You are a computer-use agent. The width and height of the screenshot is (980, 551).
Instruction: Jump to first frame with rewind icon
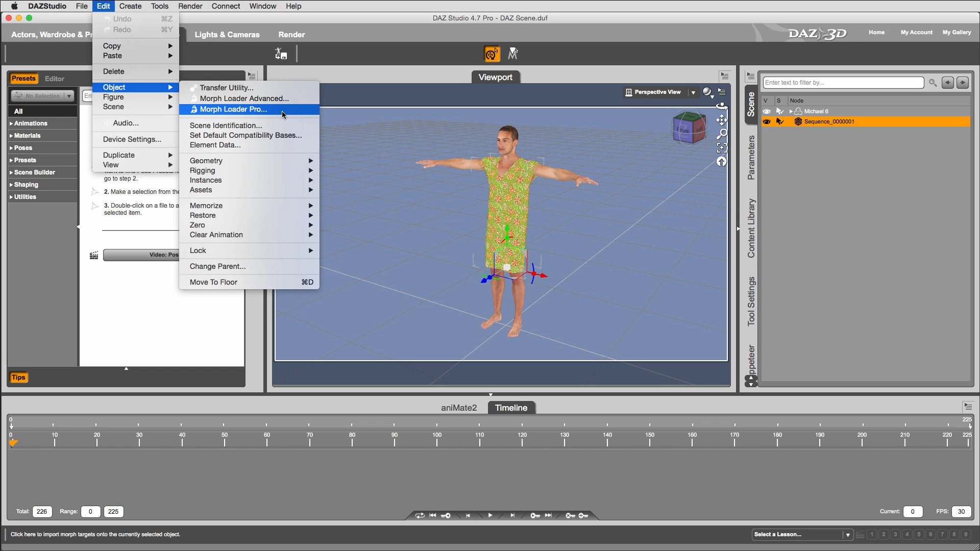point(433,515)
